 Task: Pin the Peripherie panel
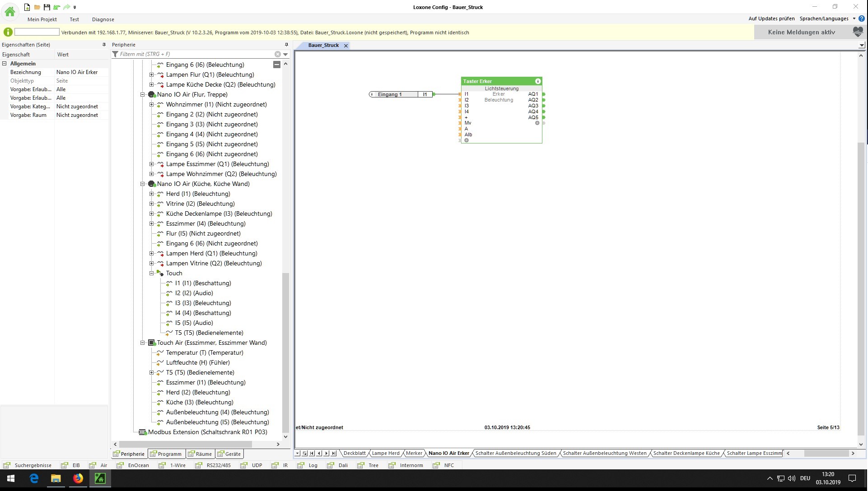tap(286, 45)
